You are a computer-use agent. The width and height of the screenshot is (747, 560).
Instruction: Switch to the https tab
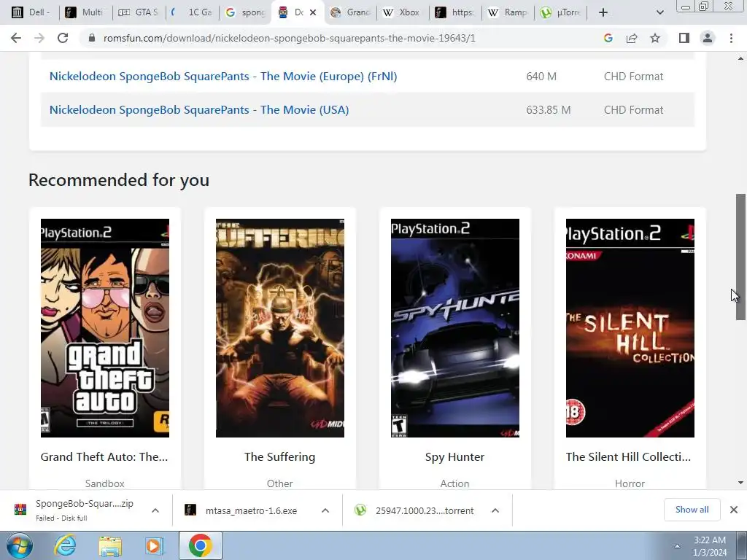(456, 12)
